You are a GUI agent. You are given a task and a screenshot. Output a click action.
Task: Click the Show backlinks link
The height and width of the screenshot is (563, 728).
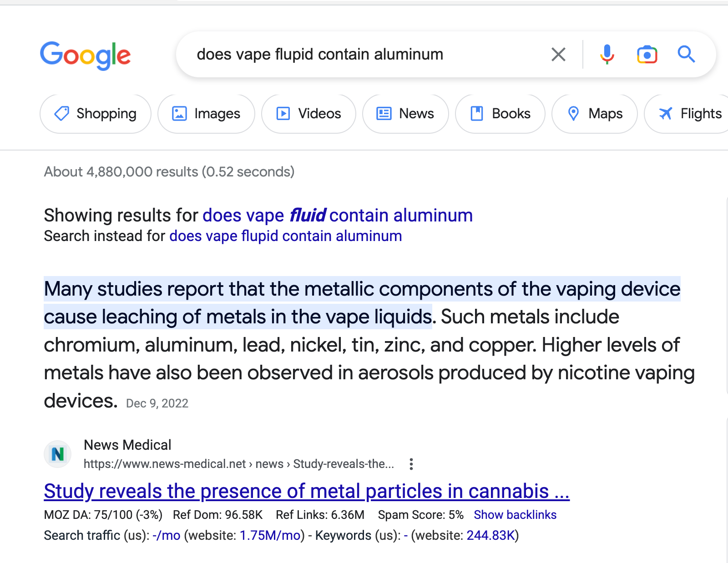pos(515,515)
